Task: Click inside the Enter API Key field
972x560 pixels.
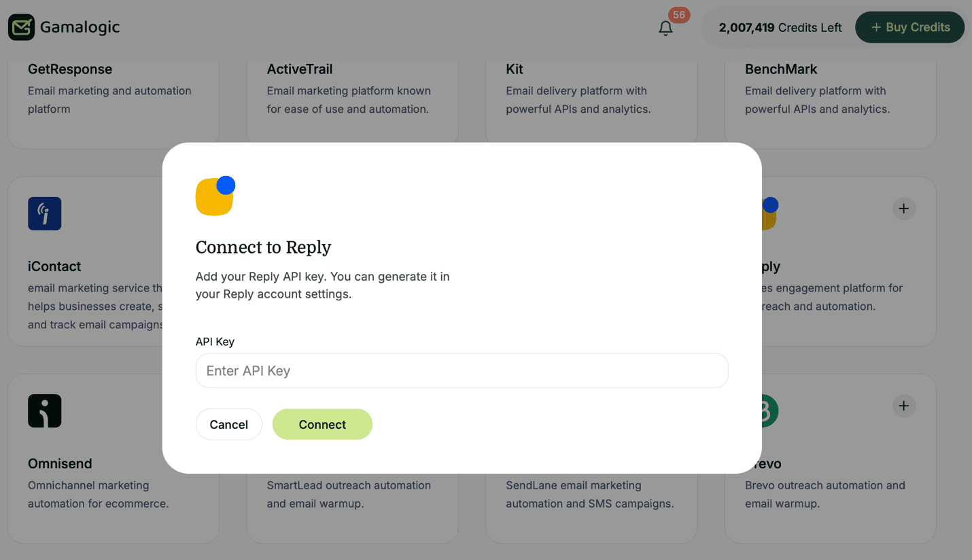Action: pyautogui.click(x=462, y=370)
